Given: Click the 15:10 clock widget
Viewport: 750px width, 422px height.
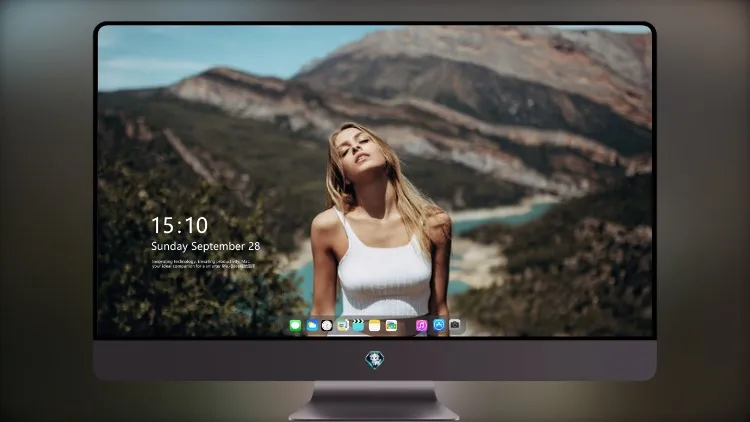Looking at the screenshot, I should coord(179,225).
